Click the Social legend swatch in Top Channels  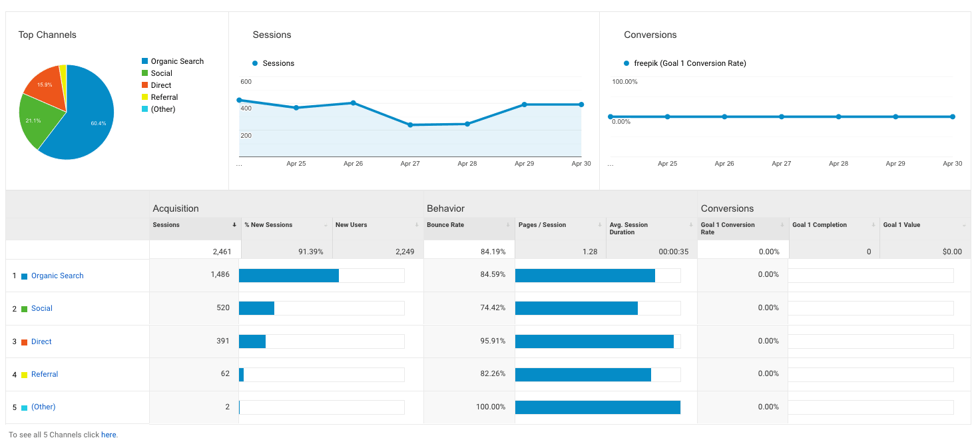click(144, 73)
